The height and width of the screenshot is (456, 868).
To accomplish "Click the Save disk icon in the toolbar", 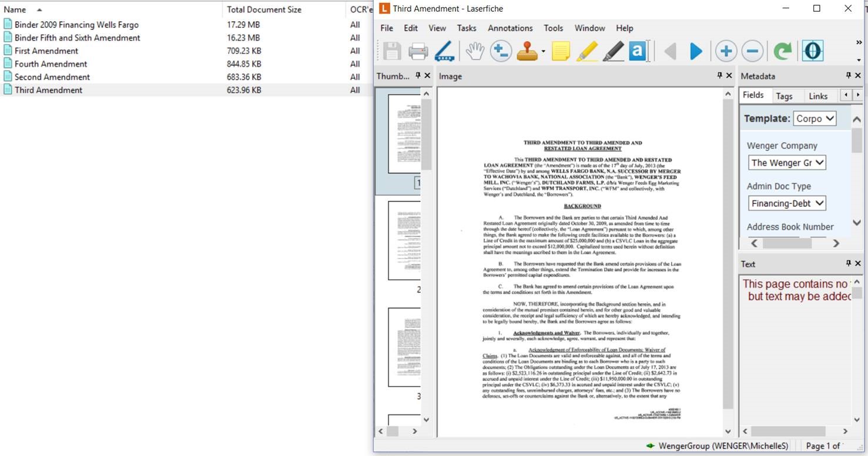I will (x=392, y=52).
